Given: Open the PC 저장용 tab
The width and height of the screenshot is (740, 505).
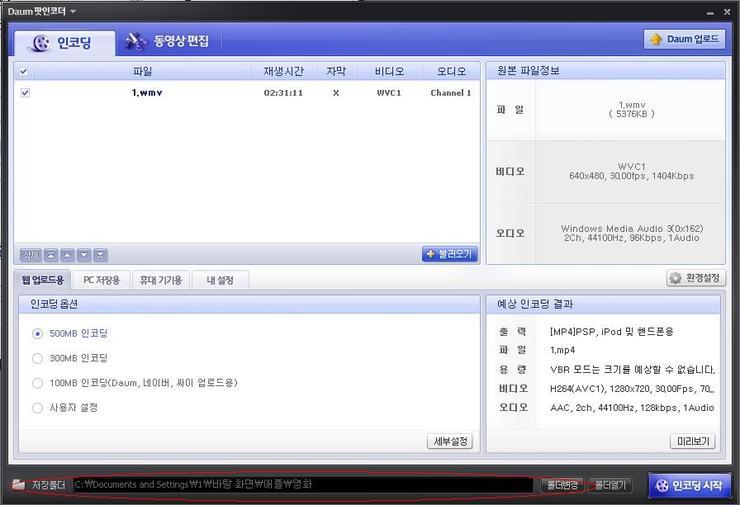Looking at the screenshot, I should click(101, 280).
